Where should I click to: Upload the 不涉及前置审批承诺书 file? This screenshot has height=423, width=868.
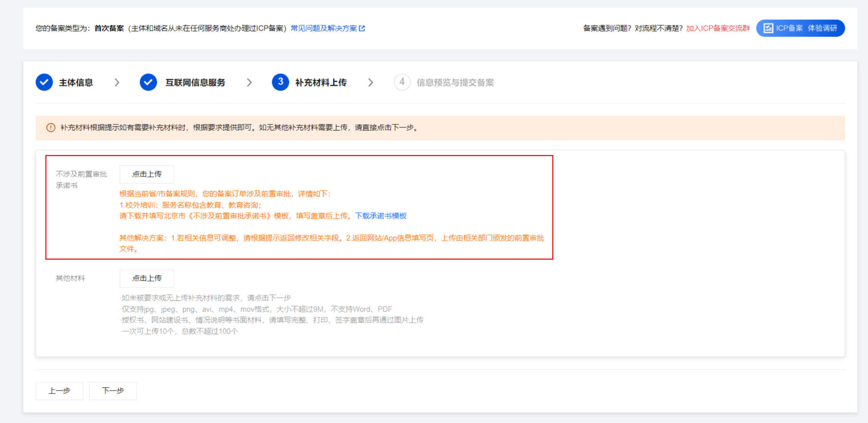click(147, 174)
